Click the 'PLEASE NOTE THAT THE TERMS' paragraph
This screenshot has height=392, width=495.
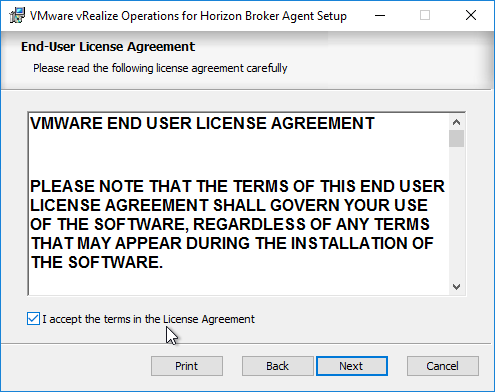pyautogui.click(x=237, y=224)
